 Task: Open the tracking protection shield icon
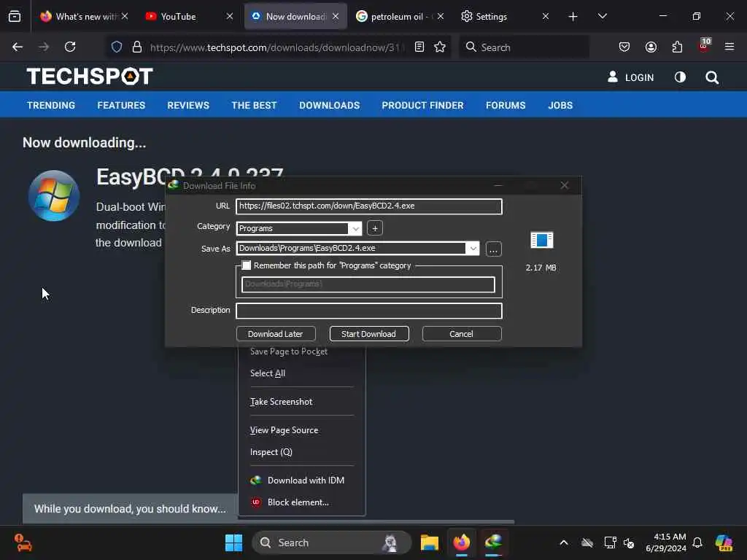(x=117, y=47)
